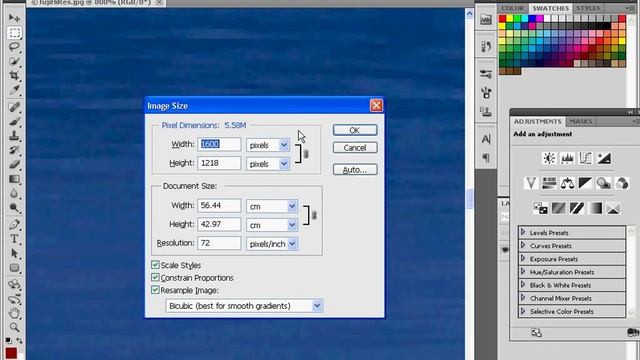The width and height of the screenshot is (640, 360).
Task: Select the Path Selection tool
Action: pos(14,253)
